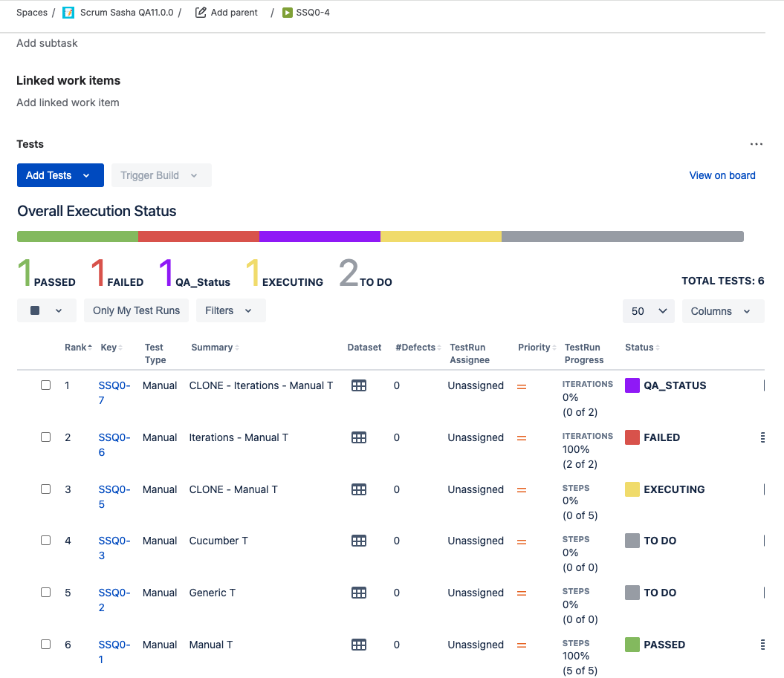Open three-dot menu in Tests section header
The image size is (784, 678).
click(756, 144)
